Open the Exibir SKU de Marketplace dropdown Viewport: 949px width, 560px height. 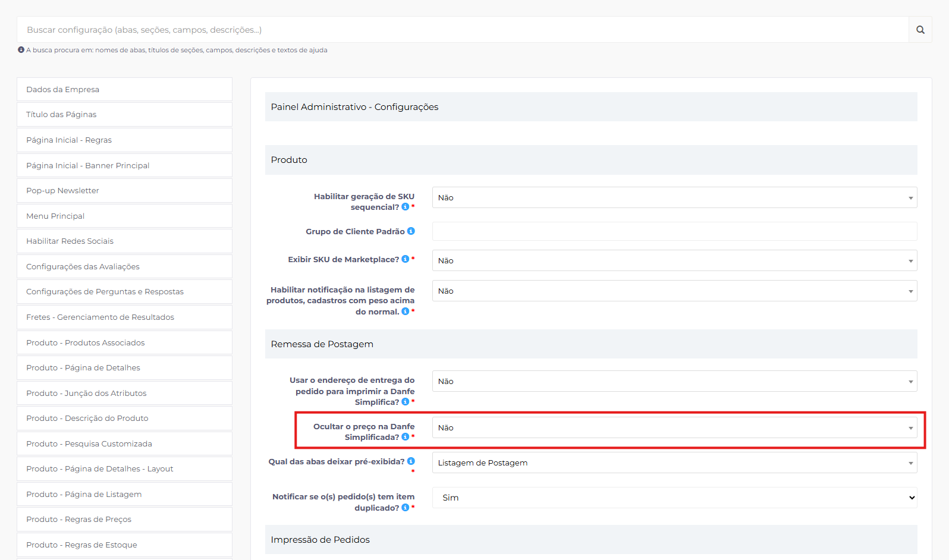pos(674,261)
